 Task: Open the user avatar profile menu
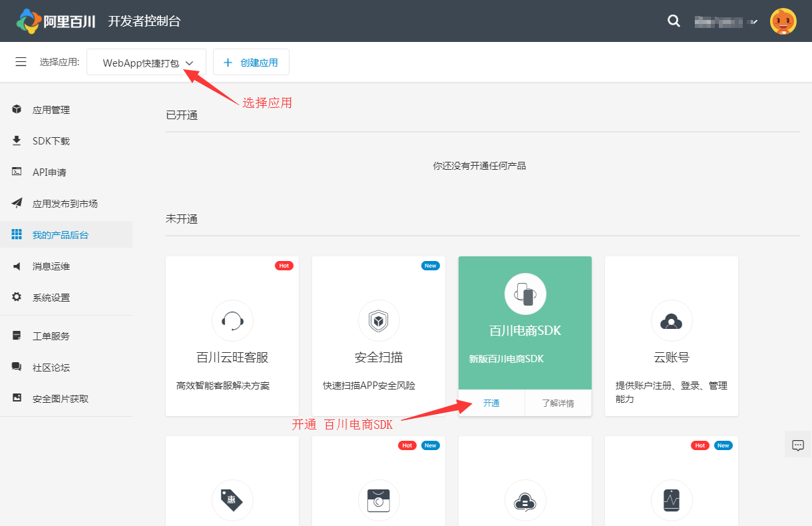pos(783,21)
